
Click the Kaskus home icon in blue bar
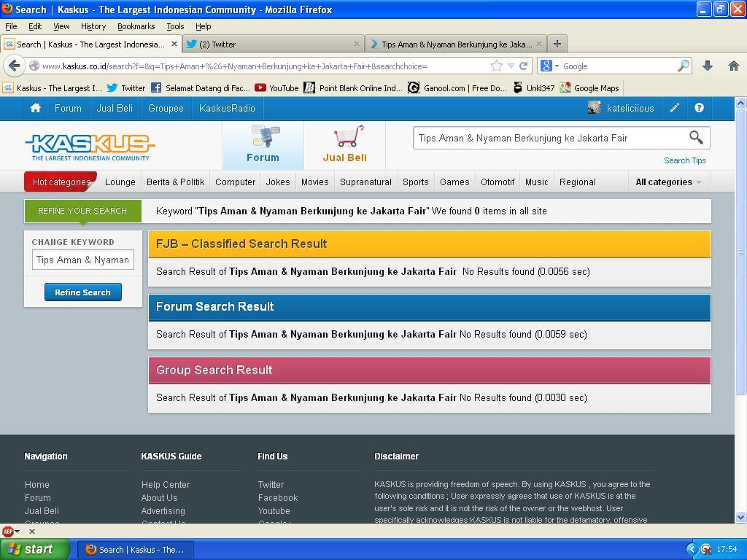35,108
